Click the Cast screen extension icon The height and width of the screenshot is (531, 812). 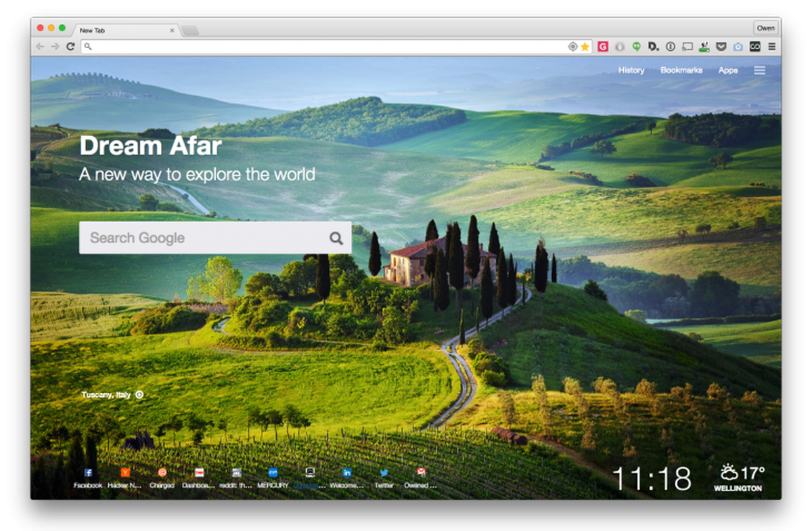click(x=687, y=47)
